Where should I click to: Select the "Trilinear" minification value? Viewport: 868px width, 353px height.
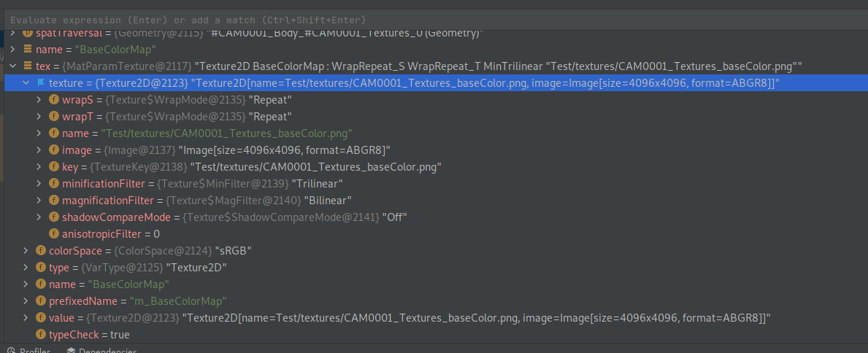pyautogui.click(x=318, y=183)
